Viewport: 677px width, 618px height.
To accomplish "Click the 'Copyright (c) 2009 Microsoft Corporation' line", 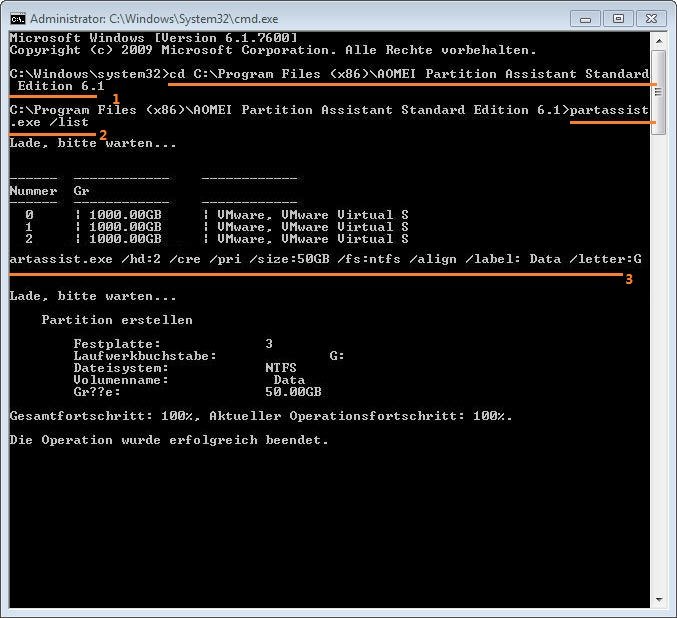I will point(272,50).
